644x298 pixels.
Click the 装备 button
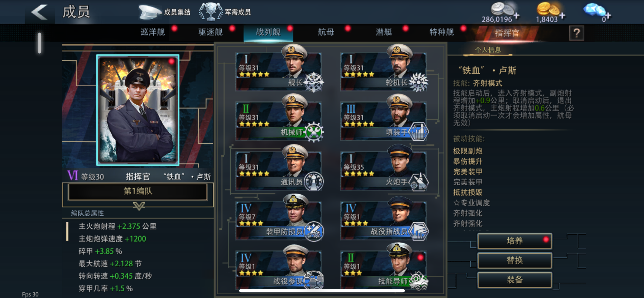click(514, 280)
